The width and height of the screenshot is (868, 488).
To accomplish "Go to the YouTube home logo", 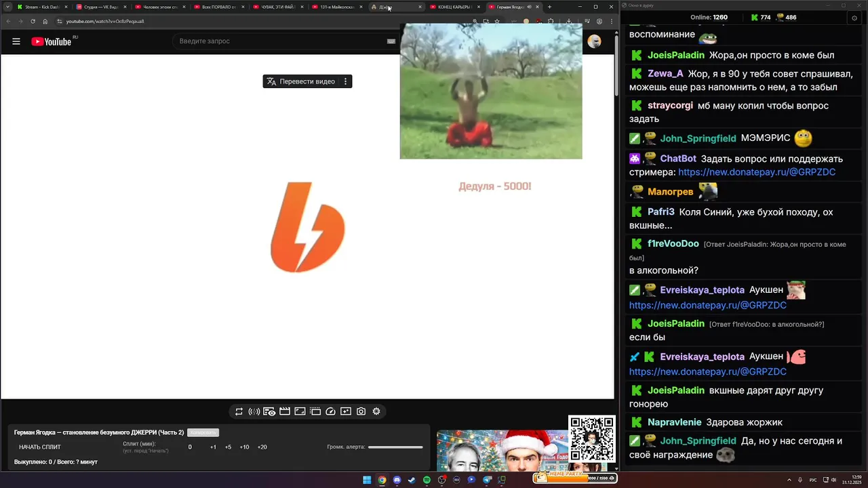I will tap(52, 41).
